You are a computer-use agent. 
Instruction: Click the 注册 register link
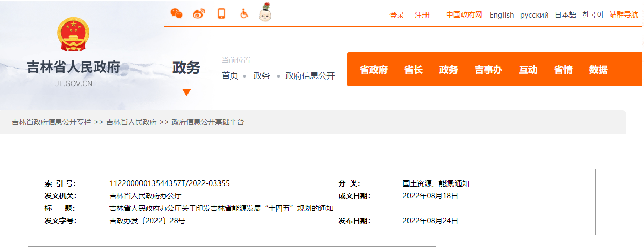click(422, 15)
